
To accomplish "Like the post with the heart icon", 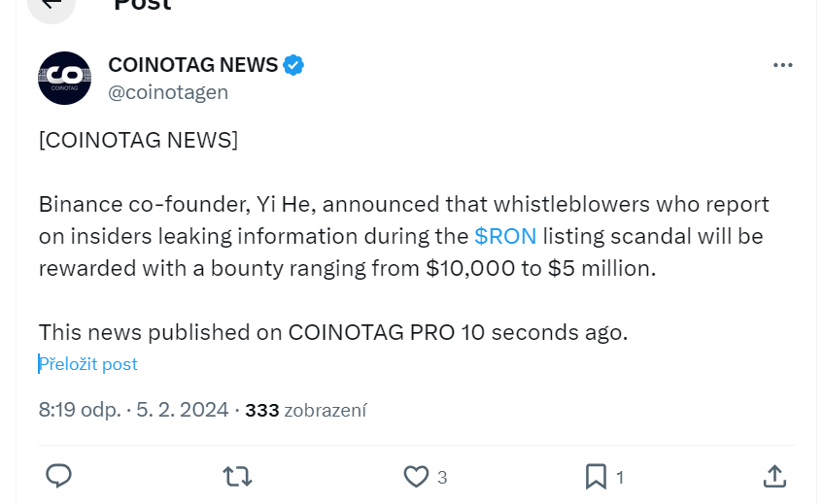I will point(416,476).
